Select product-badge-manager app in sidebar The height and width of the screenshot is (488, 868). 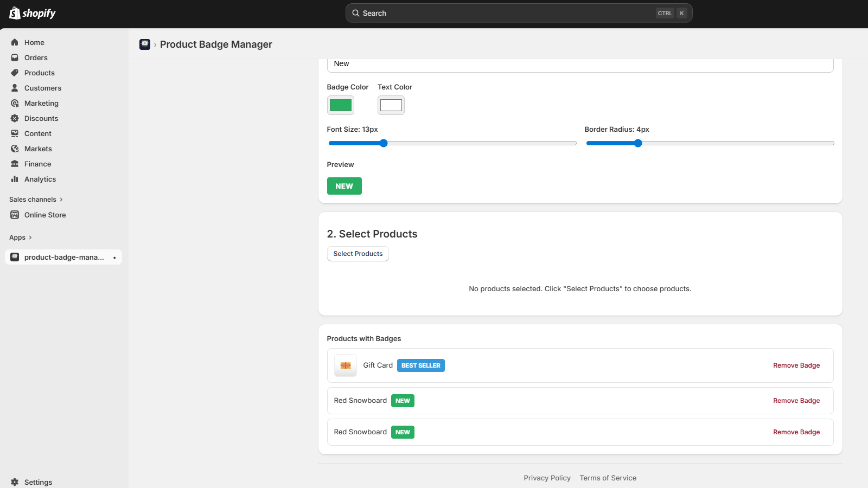click(x=63, y=257)
